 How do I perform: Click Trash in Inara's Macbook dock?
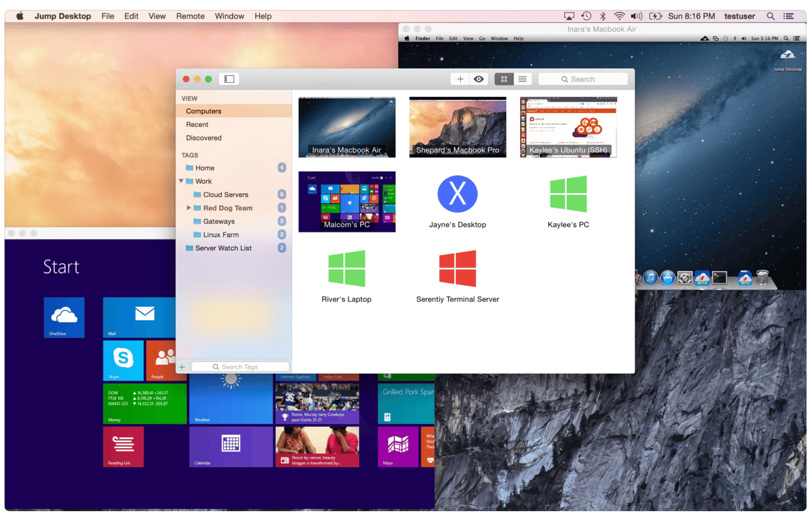[x=763, y=278]
